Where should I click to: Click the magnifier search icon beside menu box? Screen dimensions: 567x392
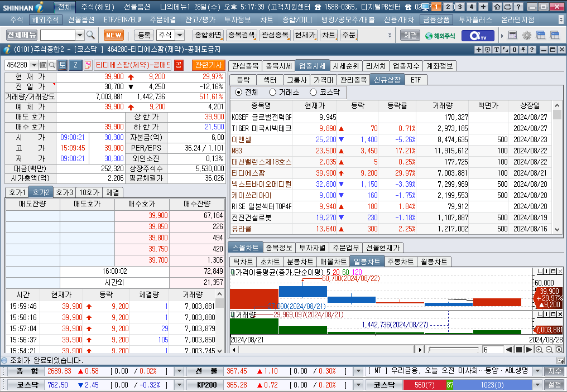(x=91, y=35)
